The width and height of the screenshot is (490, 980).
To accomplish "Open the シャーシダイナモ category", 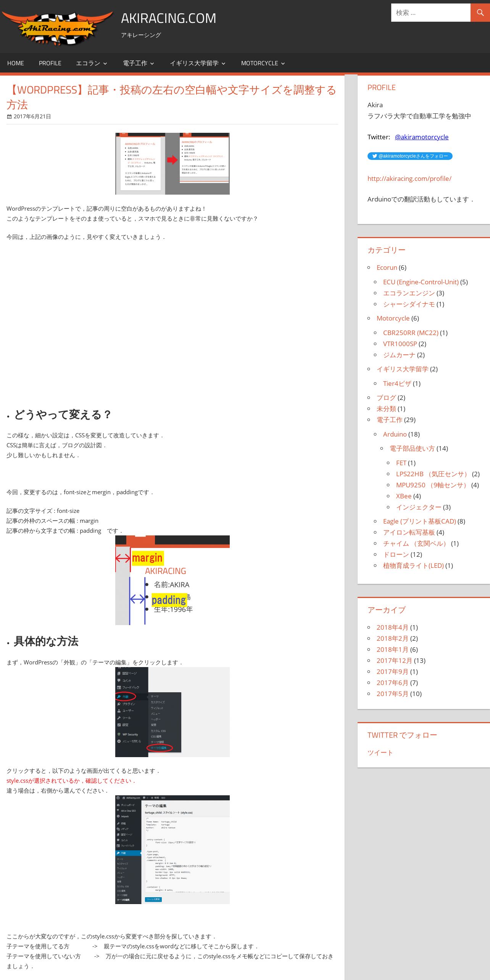I will 409,304.
